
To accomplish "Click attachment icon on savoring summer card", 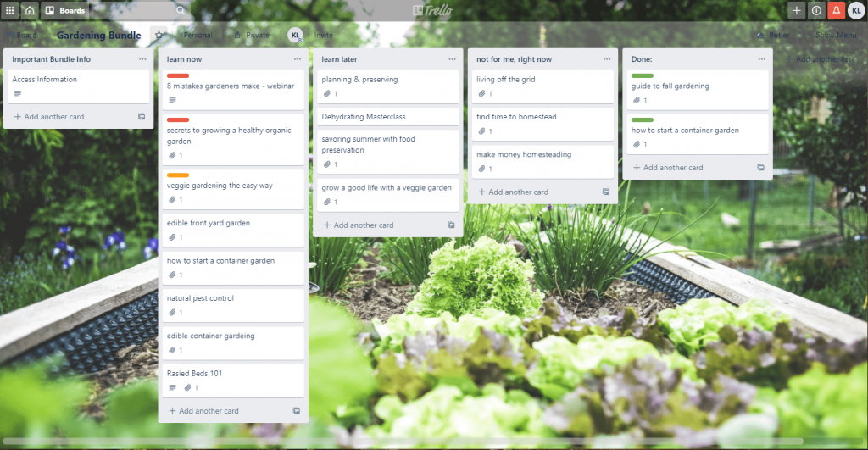I will coord(327,164).
